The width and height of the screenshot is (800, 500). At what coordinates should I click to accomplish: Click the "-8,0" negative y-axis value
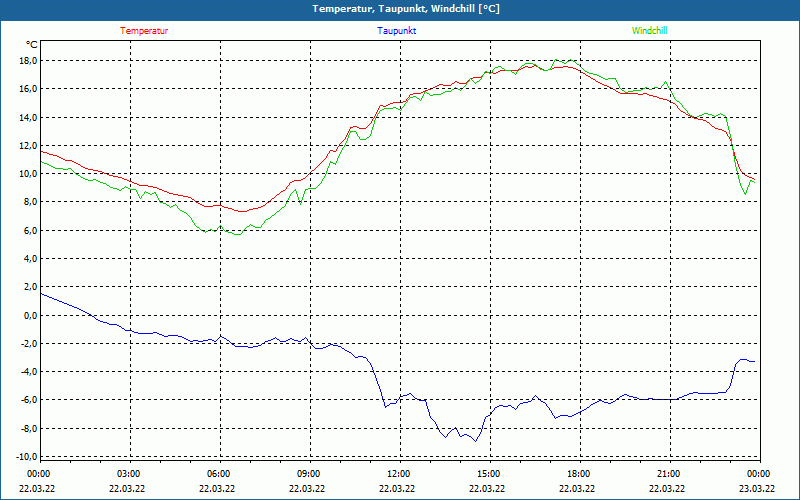pyautogui.click(x=29, y=428)
